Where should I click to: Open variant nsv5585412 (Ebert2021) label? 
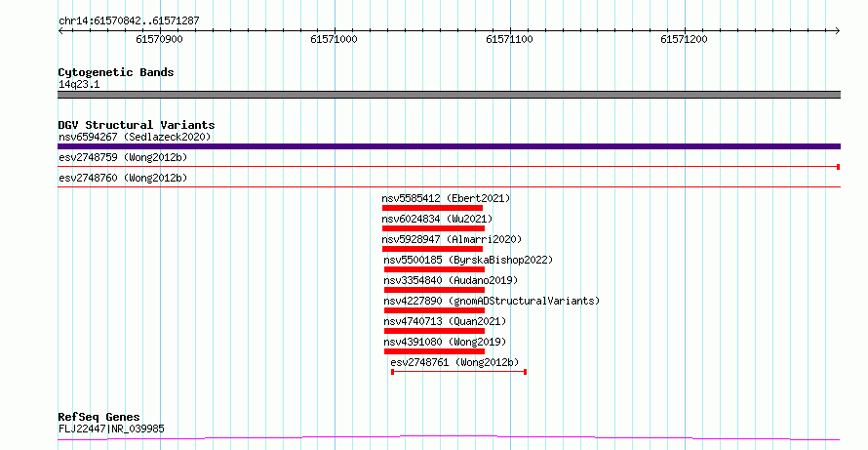click(x=446, y=198)
